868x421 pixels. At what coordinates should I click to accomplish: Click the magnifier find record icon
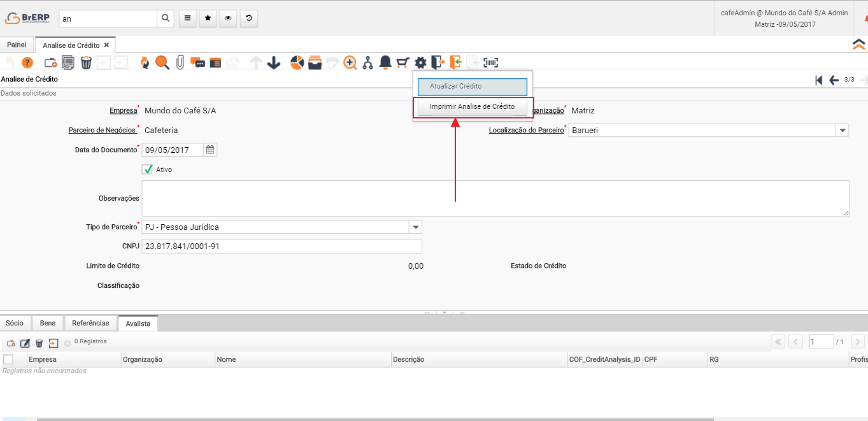click(162, 62)
